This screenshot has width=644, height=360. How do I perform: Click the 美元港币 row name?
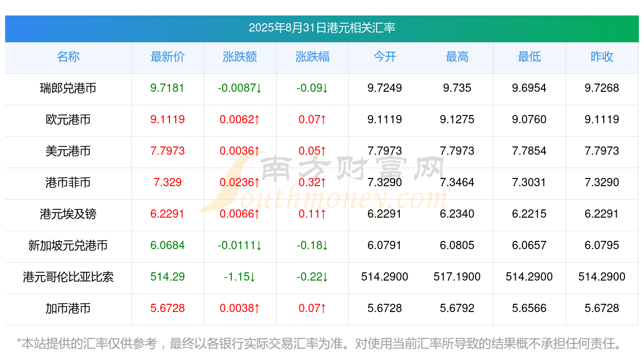point(68,151)
